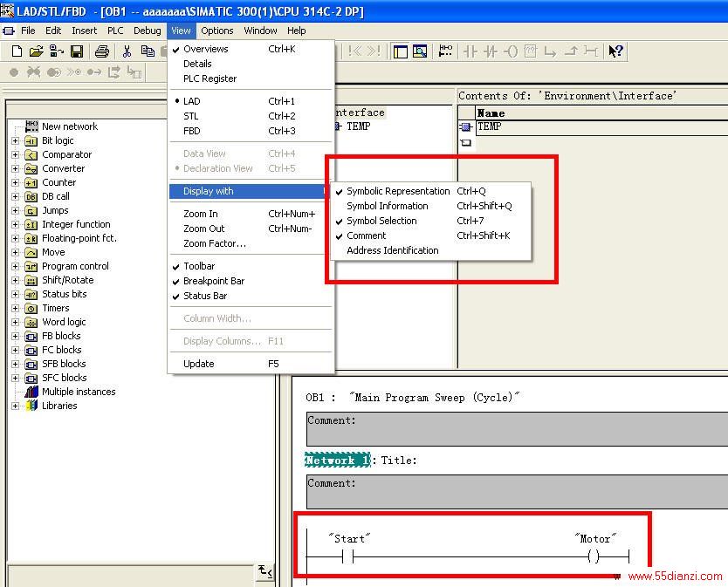Viewport: 728px width, 587px height.
Task: Click the context Help arrow icon
Action: click(615, 51)
